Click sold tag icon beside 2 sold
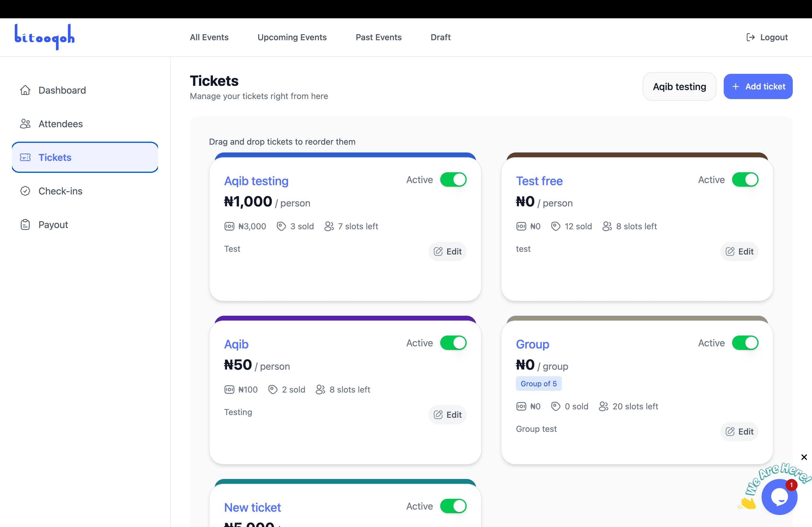 [273, 390]
